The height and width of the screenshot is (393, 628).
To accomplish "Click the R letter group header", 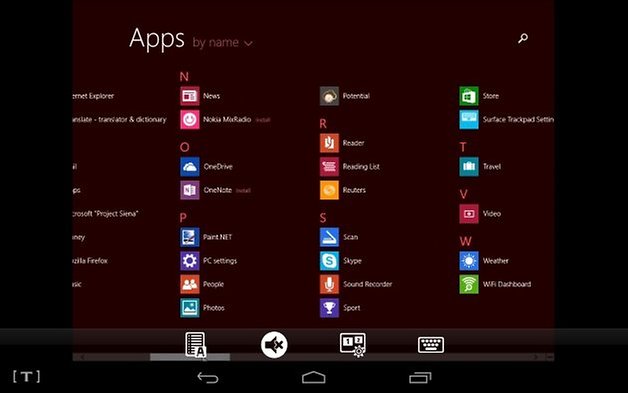I will [x=323, y=123].
